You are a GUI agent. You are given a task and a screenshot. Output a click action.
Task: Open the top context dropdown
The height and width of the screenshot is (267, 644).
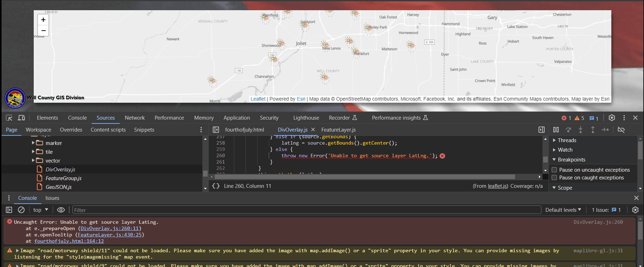point(41,210)
